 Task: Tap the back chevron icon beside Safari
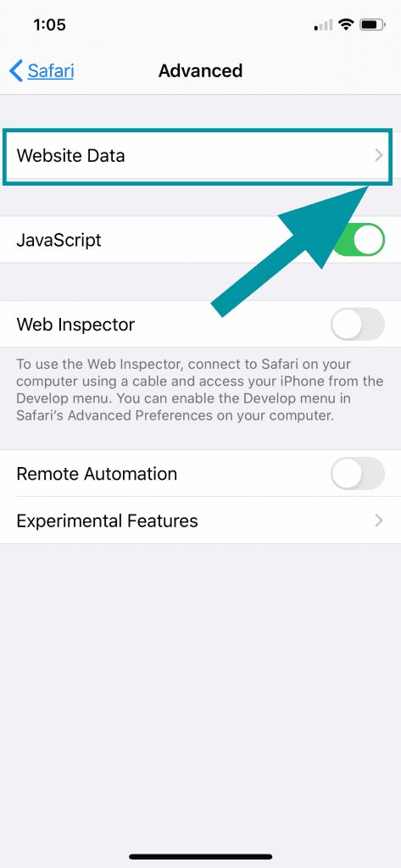tap(16, 71)
